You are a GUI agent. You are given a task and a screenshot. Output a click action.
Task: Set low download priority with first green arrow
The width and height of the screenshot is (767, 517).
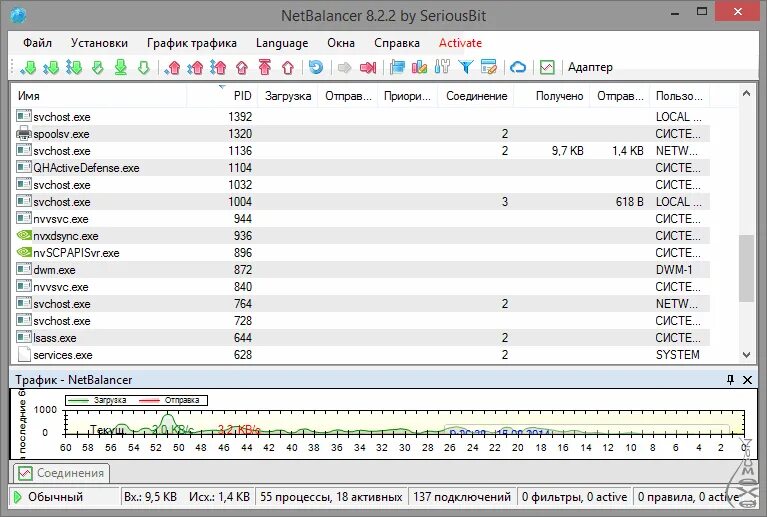28,67
